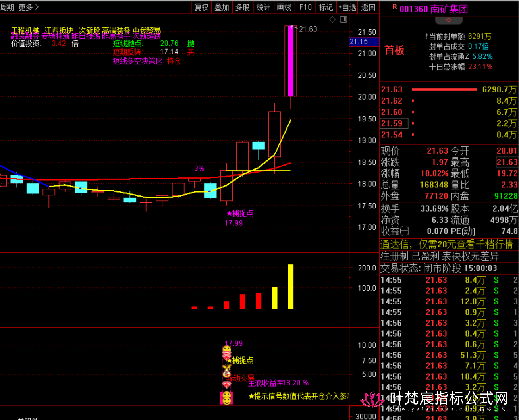Switch to 多股 multi-stock view
Screen dimensions: 519x420
point(242,7)
